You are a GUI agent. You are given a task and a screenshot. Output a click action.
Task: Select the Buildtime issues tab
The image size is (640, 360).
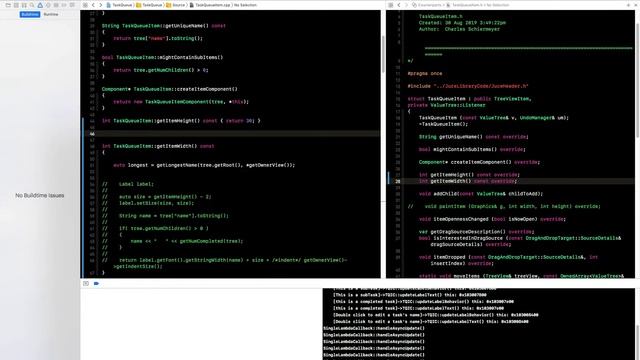click(x=30, y=14)
